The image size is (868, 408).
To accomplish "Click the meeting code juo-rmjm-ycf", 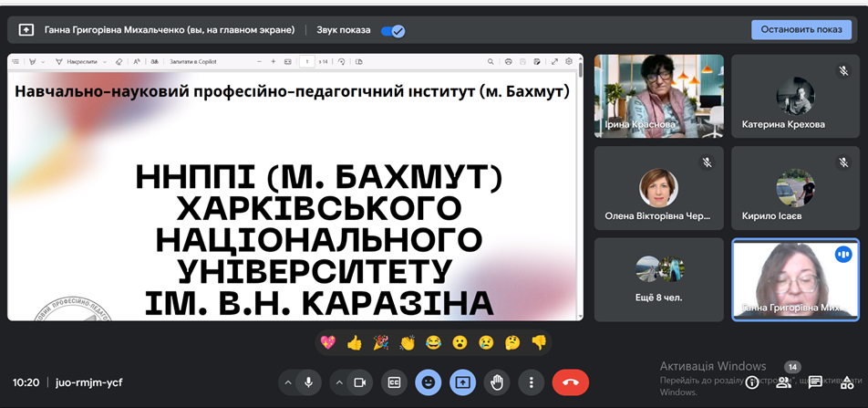I will tap(89, 382).
